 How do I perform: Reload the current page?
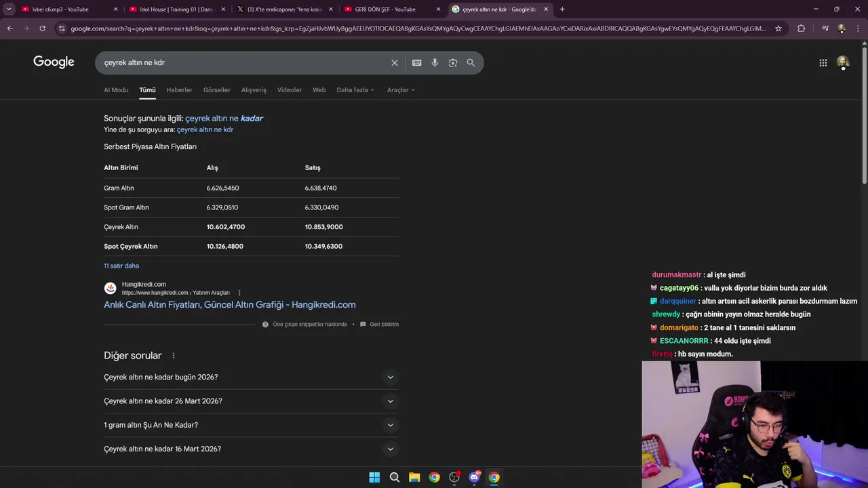pyautogui.click(x=42, y=28)
